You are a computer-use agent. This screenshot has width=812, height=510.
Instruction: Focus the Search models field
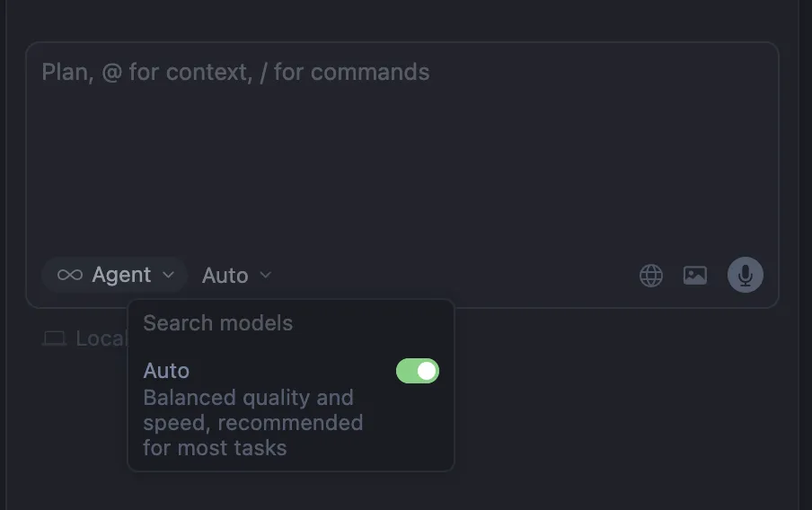pyautogui.click(x=218, y=323)
